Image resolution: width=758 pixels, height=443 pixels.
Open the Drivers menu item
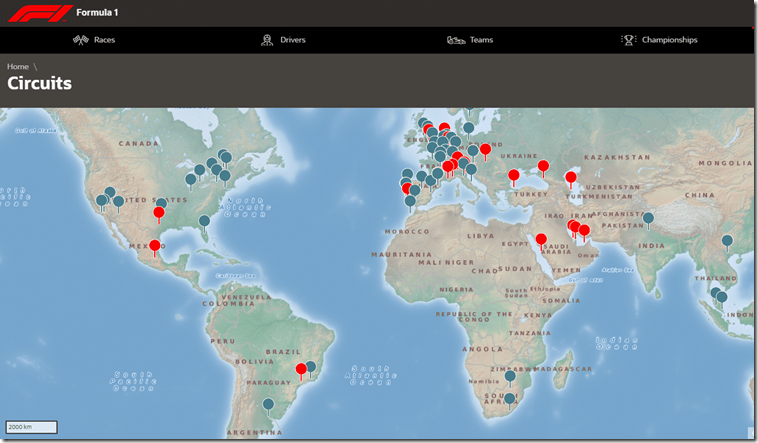point(292,40)
